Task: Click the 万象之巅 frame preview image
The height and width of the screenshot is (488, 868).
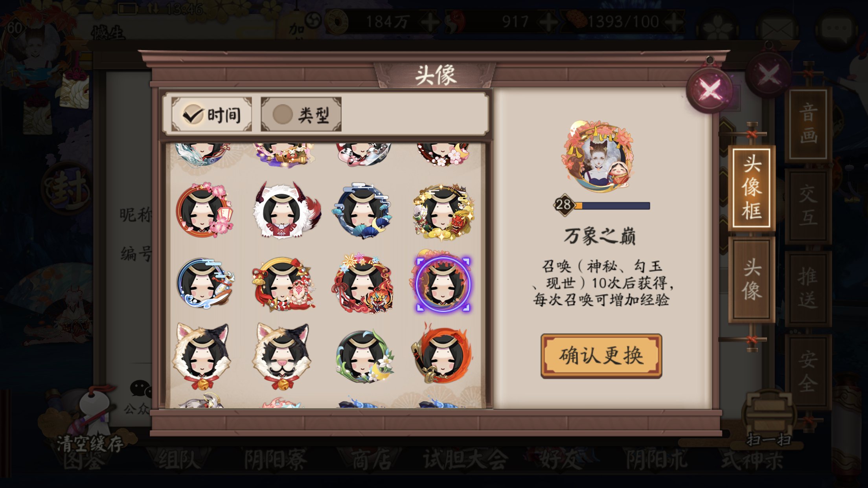Action: 599,156
